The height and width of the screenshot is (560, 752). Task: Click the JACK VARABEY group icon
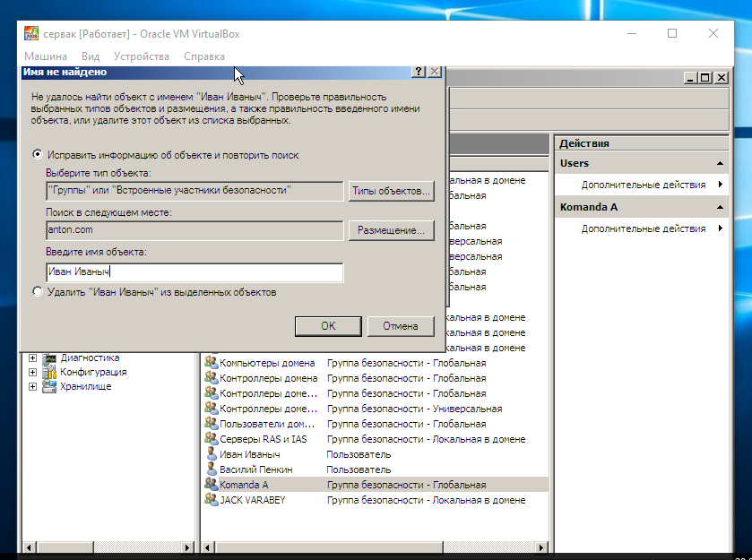click(x=212, y=500)
